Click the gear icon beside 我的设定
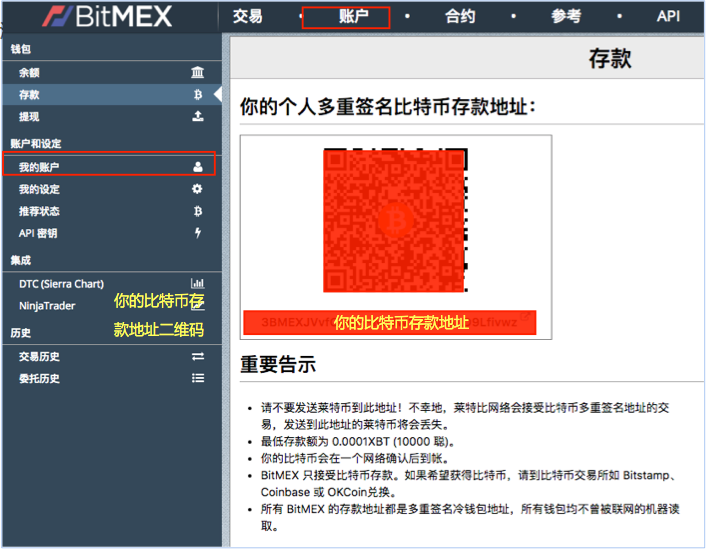Screen dimensions: 708x549 197,189
